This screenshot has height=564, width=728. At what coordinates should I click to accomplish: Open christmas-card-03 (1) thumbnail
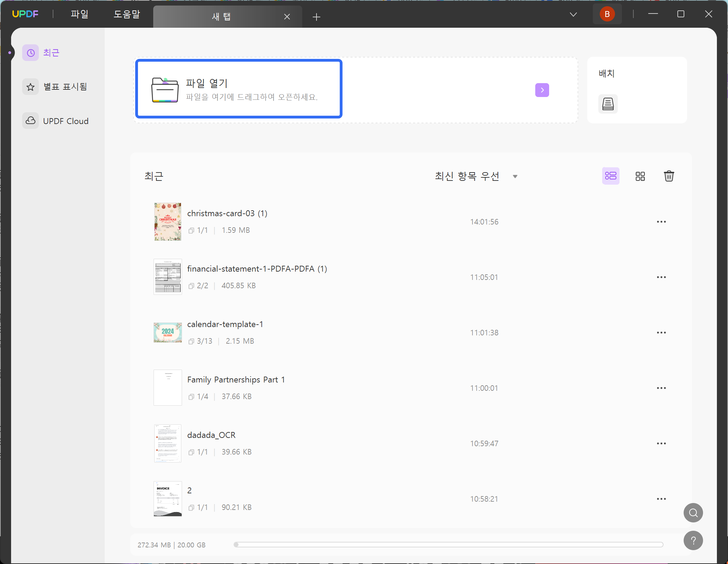(168, 222)
